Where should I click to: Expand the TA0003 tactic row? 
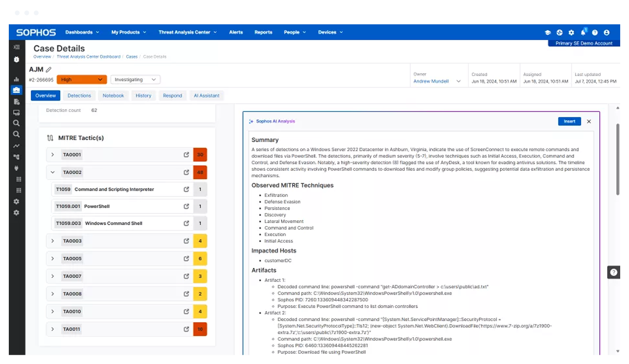pos(52,241)
